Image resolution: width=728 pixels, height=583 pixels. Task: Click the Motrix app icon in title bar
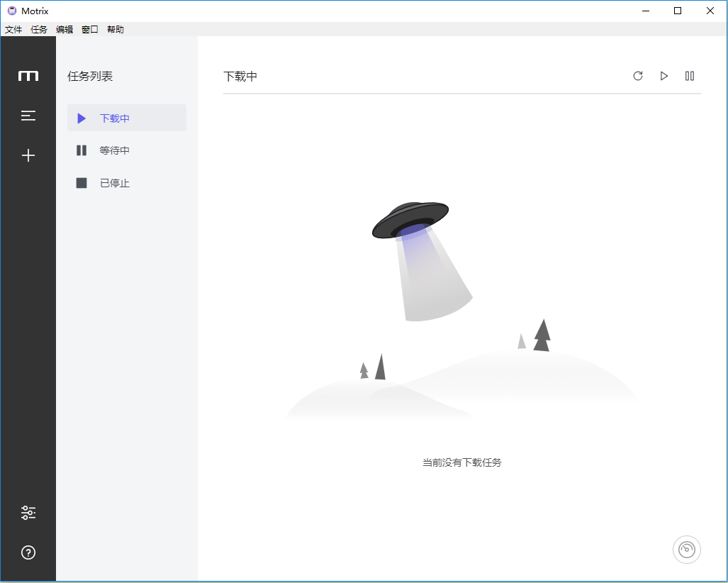pos(12,11)
